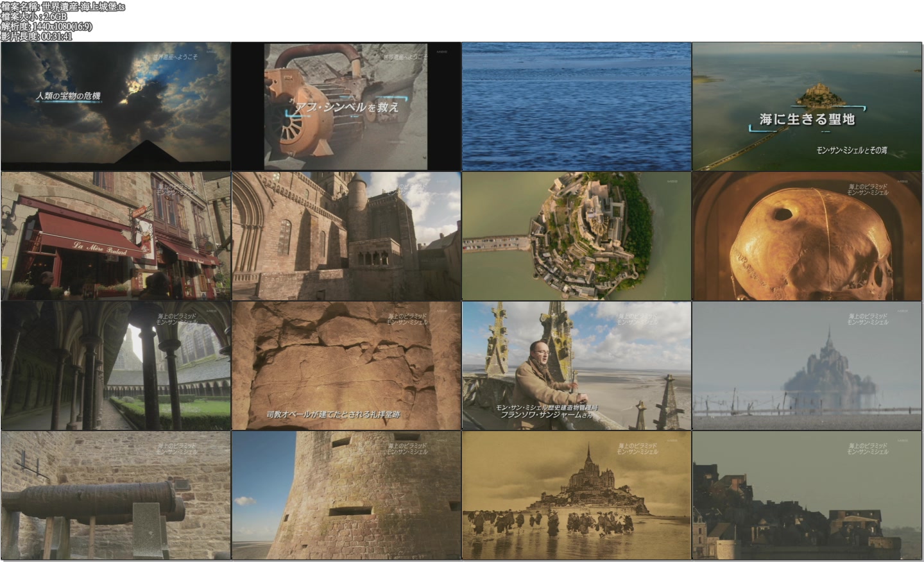Select the cracked rock wall thumbnail

coord(346,366)
